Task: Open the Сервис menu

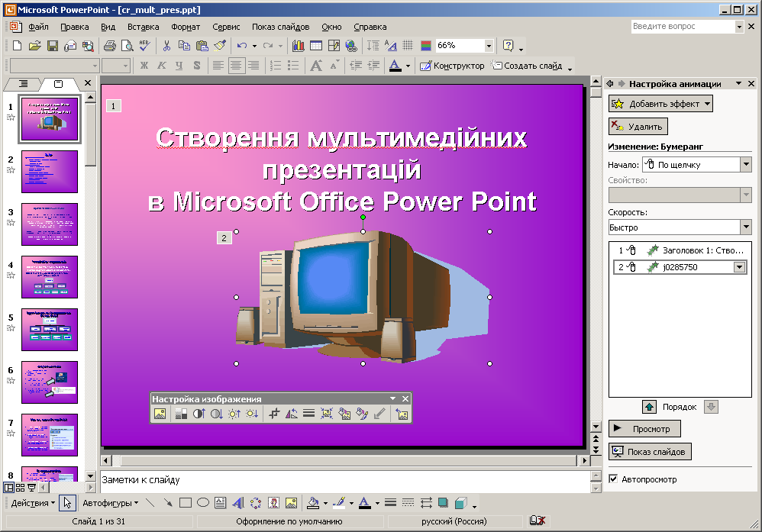Action: coord(226,27)
